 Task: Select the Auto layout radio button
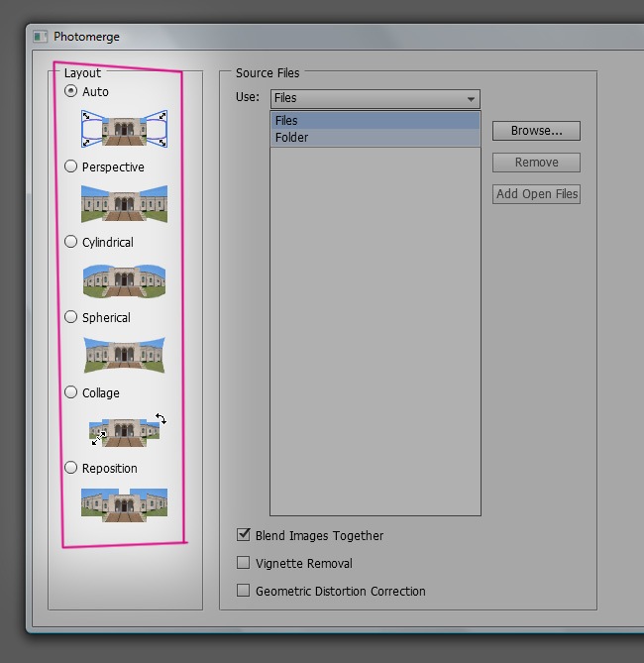click(70, 91)
